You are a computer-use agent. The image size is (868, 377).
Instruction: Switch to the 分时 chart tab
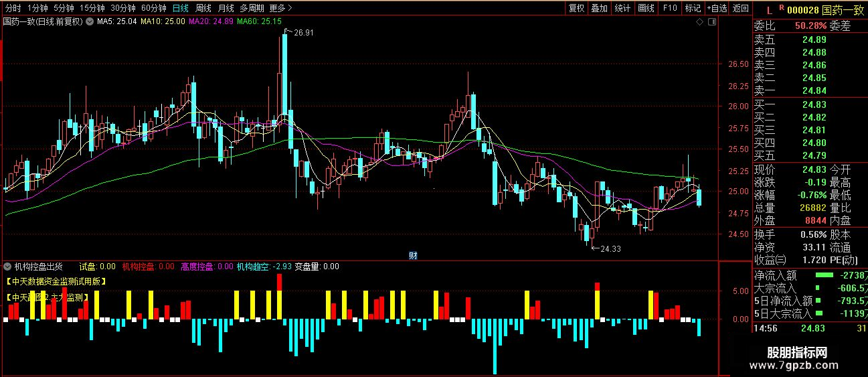coord(13,8)
